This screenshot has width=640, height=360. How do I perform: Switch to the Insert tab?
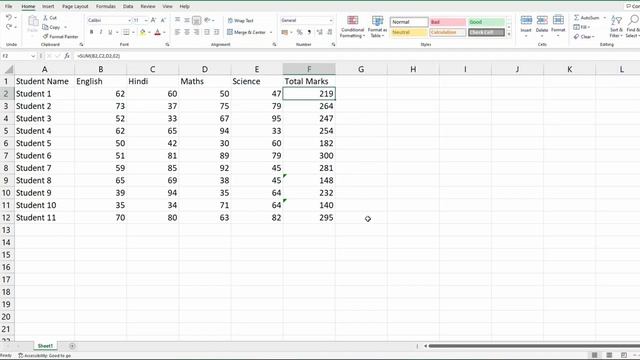click(48, 7)
